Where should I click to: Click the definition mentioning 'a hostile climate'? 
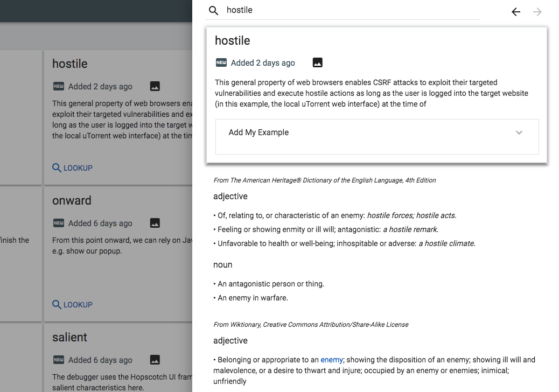click(x=344, y=244)
